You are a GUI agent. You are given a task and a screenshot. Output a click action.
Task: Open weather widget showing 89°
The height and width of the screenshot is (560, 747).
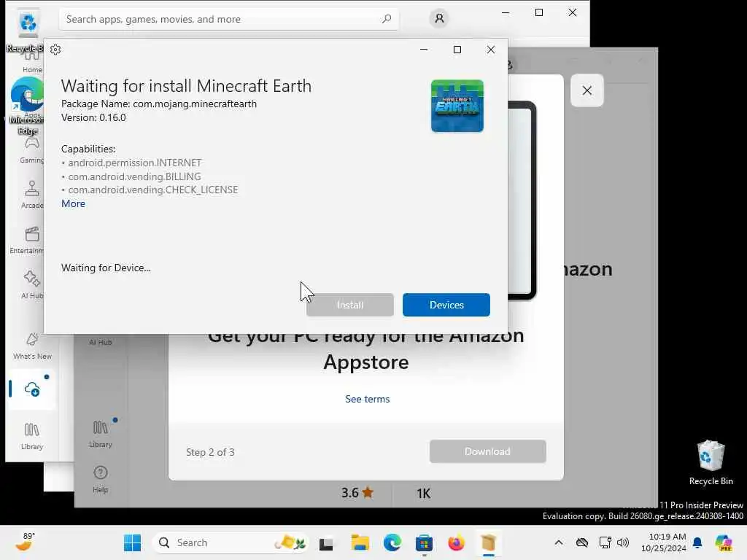tap(24, 542)
